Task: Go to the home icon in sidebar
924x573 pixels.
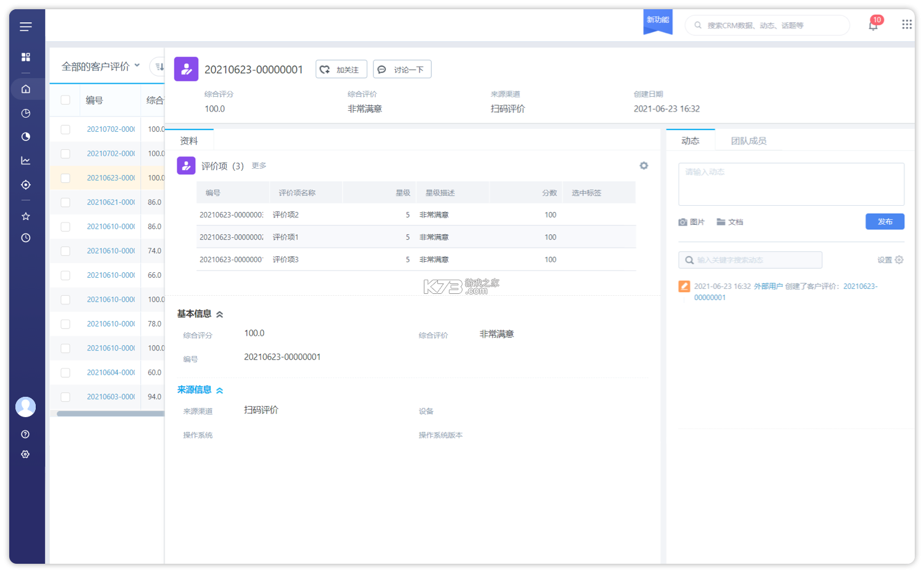Action: point(26,89)
